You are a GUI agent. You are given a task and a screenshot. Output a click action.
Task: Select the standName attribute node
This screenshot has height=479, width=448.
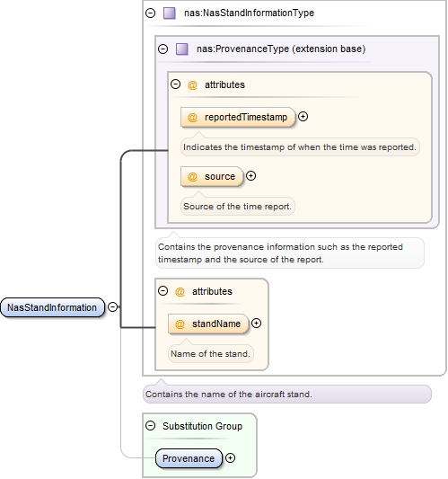tap(208, 324)
